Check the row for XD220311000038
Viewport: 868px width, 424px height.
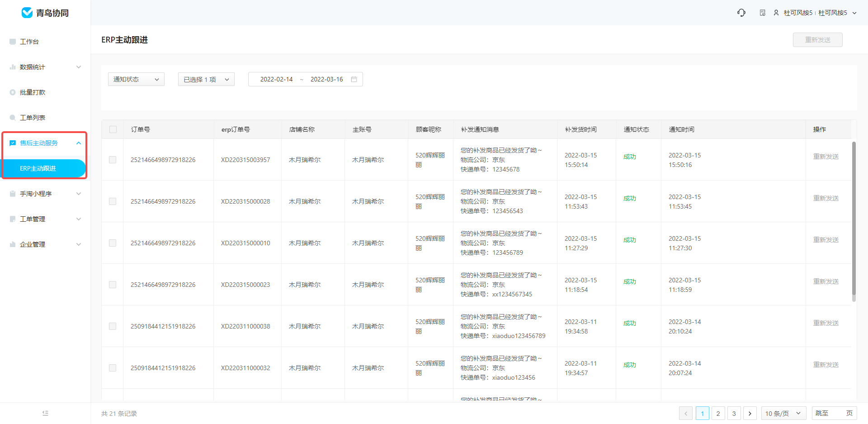click(113, 326)
